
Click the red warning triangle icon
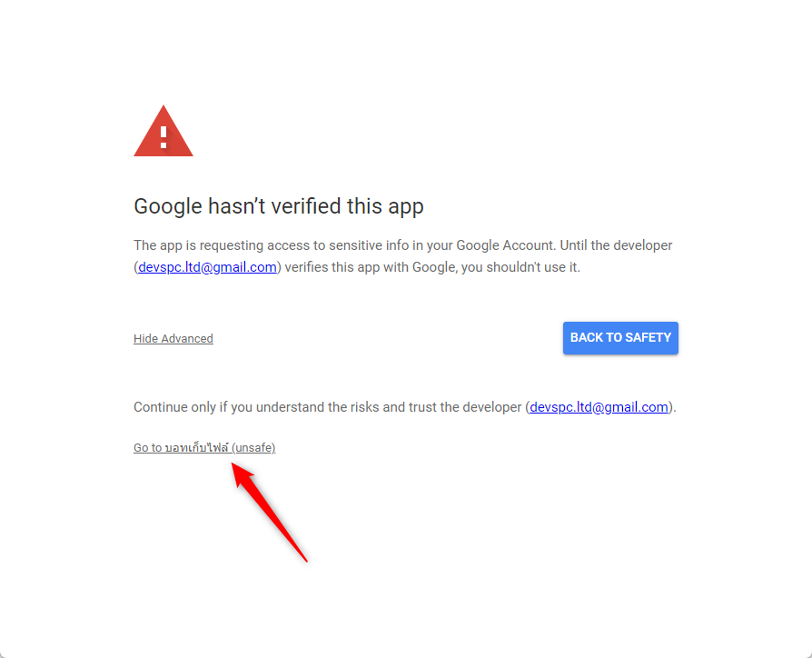pyautogui.click(x=163, y=135)
